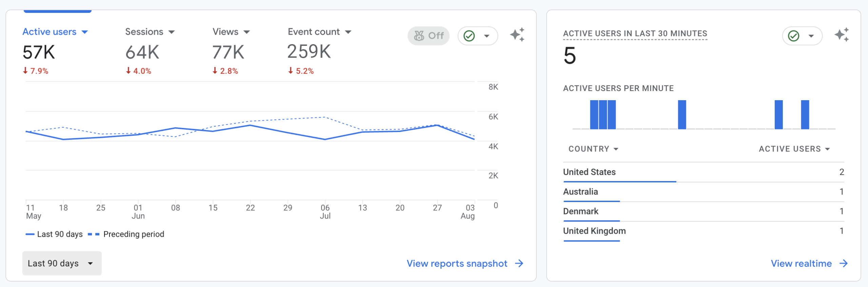Click green checkmark data quality icon on chart card
The image size is (868, 287).
(x=469, y=36)
